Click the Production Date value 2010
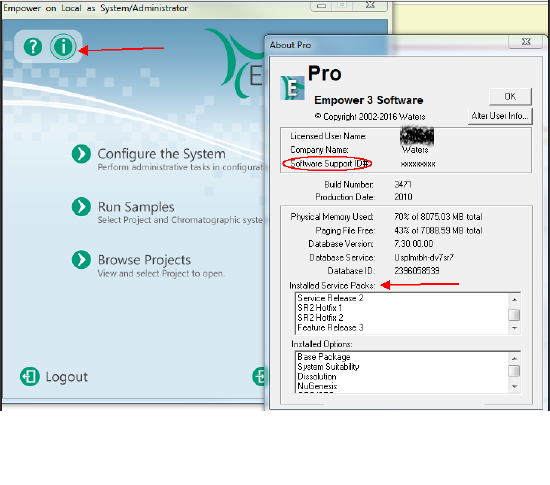Viewport: 550px width, 485px height. tap(403, 197)
